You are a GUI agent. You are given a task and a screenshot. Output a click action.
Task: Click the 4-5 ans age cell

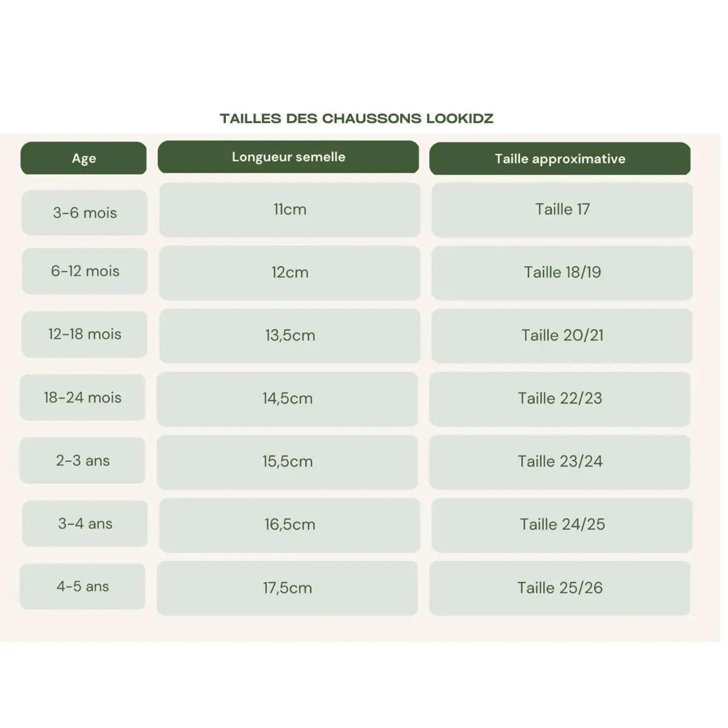click(83, 587)
